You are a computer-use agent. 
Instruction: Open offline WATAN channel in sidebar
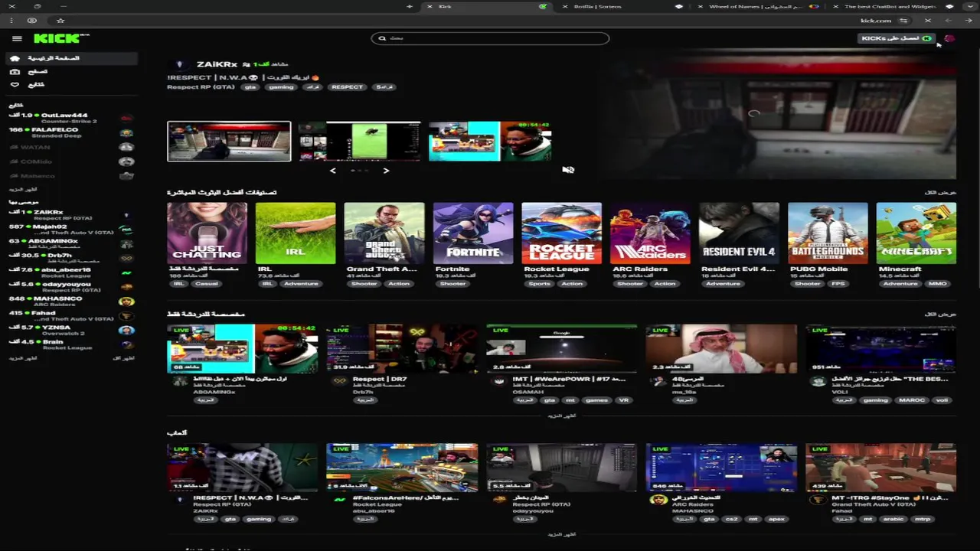pyautogui.click(x=72, y=147)
